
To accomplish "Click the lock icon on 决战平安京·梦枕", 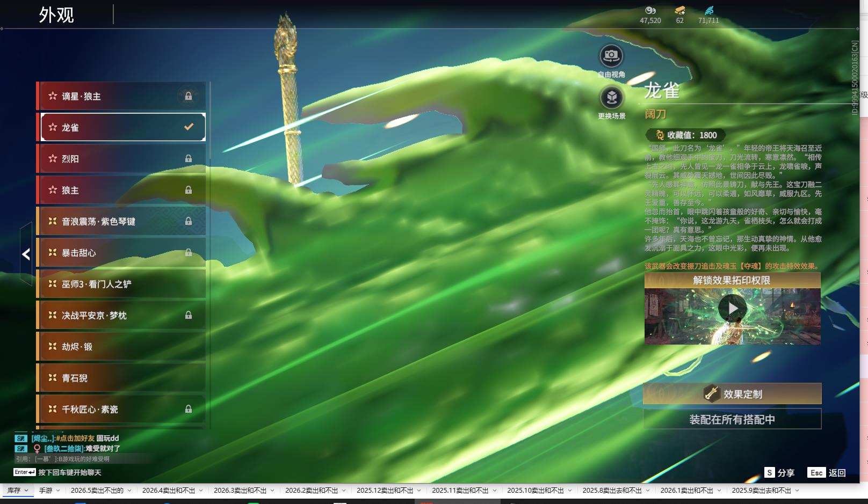I will pos(189,315).
